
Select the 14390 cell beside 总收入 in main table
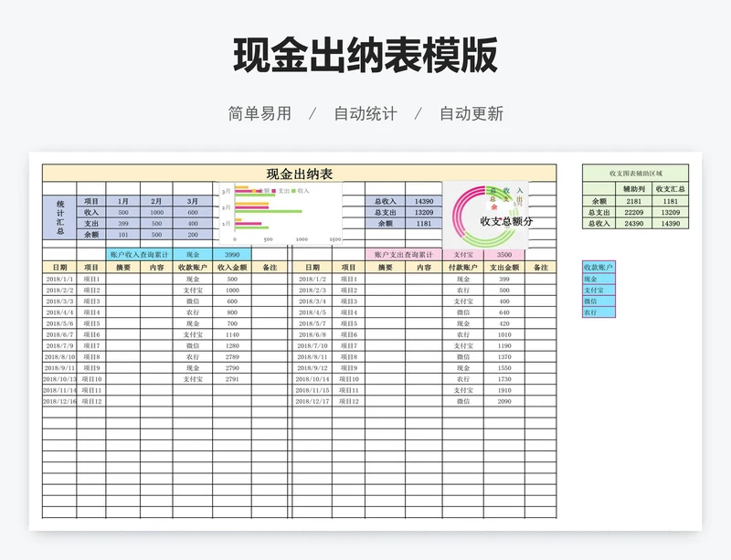[424, 201]
